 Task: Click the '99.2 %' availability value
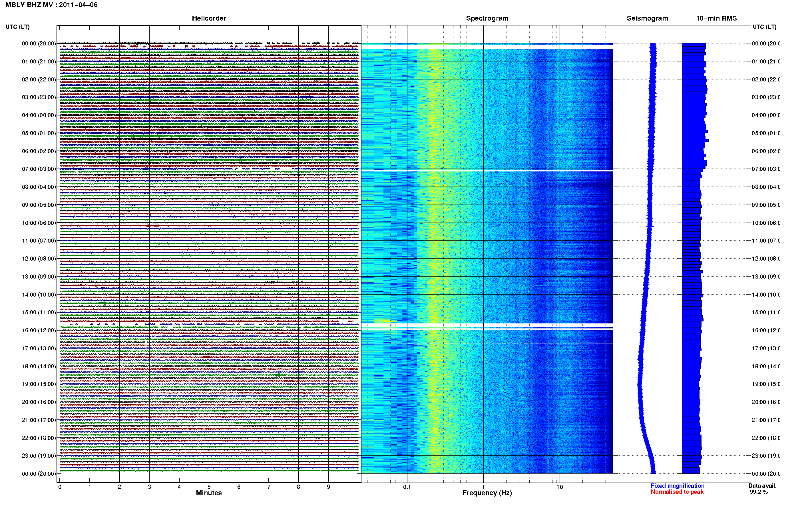pyautogui.click(x=759, y=492)
